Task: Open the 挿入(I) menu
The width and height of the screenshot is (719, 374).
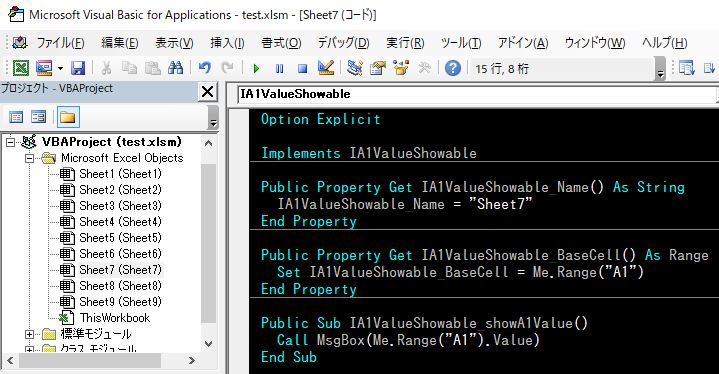Action: (227, 43)
